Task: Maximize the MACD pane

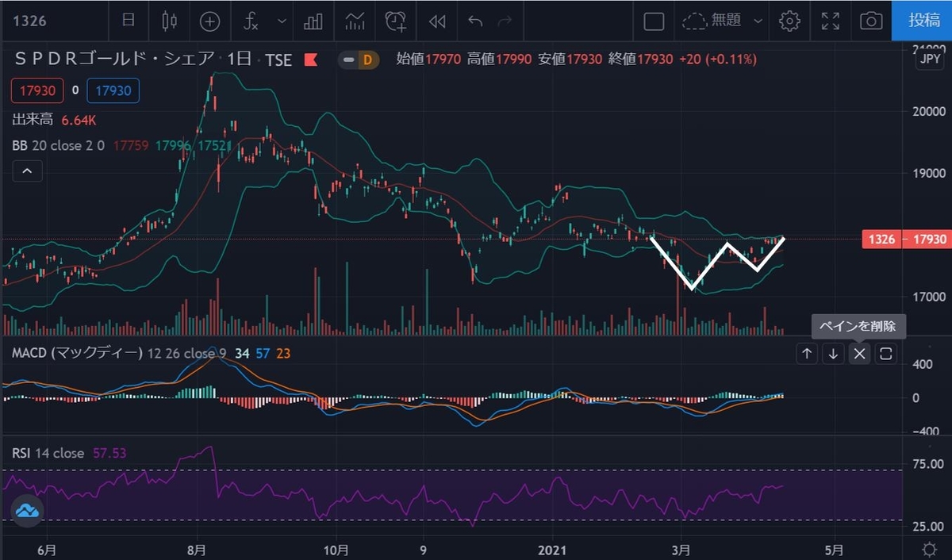Action: tap(885, 354)
